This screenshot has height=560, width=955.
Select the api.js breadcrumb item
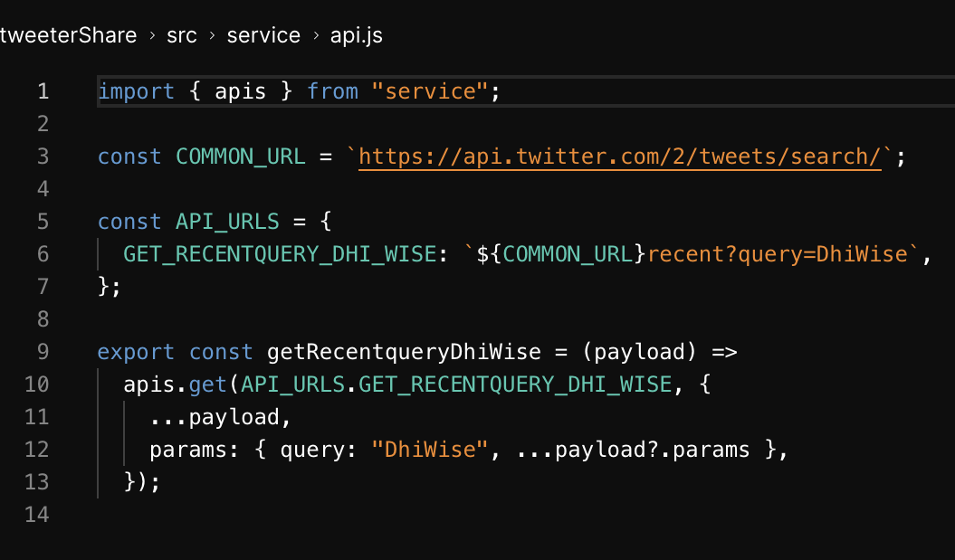357,35
